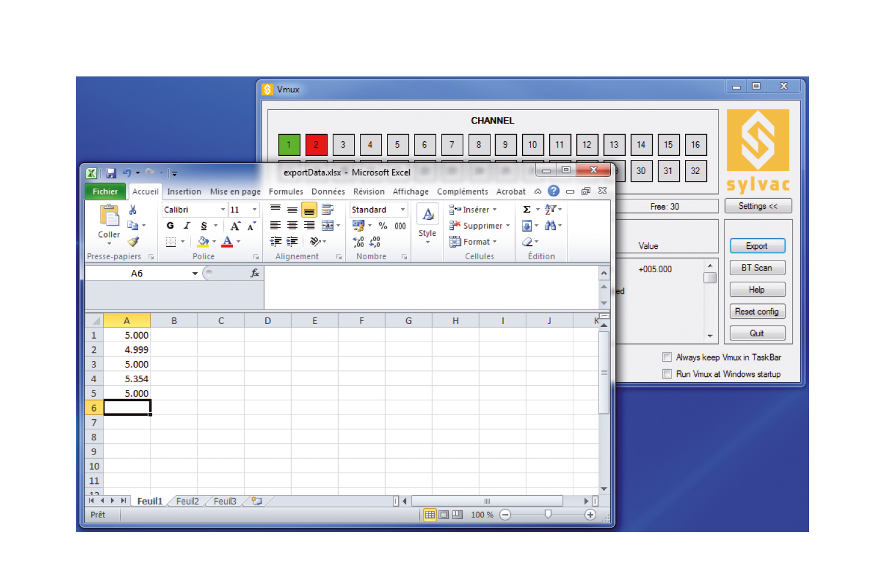Toggle underline S formatting
882x588 pixels.
click(x=204, y=225)
